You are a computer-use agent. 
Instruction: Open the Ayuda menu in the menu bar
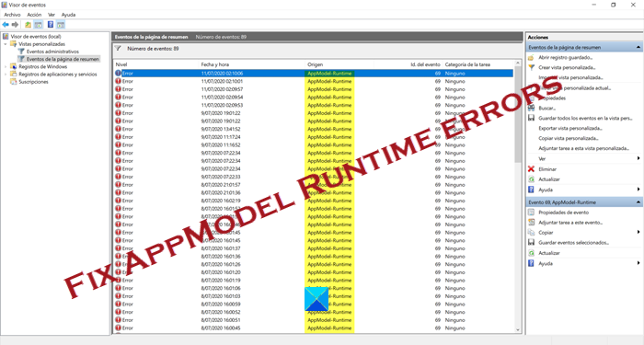(x=68, y=15)
